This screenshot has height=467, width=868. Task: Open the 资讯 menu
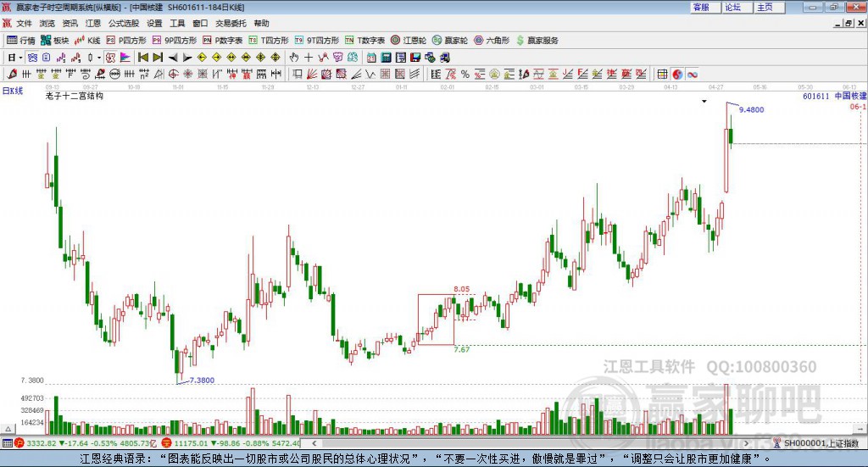pos(70,23)
